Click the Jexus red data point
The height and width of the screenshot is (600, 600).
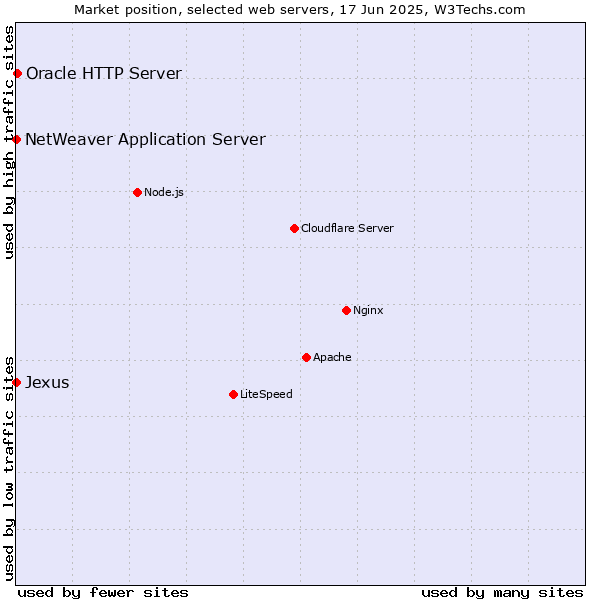coord(16,382)
